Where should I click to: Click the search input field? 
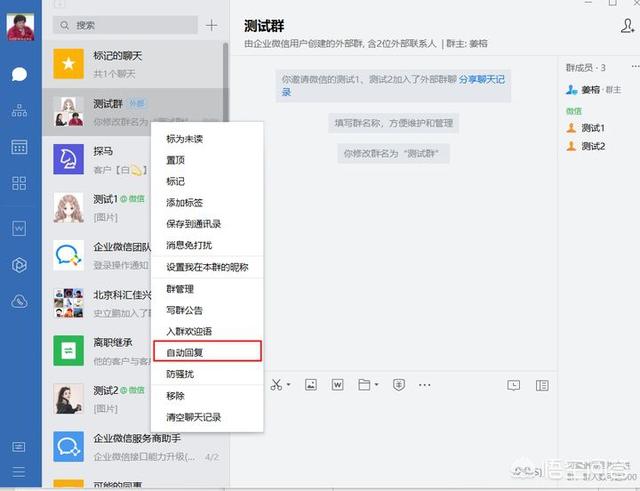point(125,25)
